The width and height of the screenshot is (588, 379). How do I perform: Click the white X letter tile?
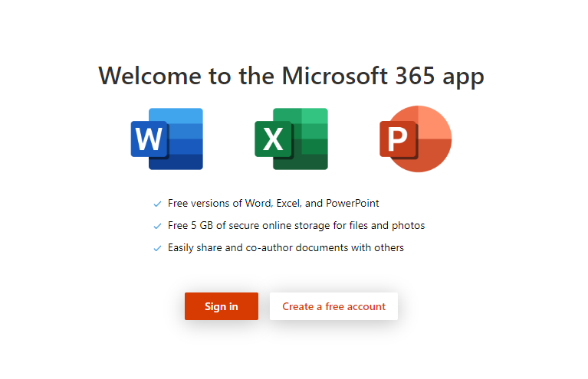tap(274, 139)
